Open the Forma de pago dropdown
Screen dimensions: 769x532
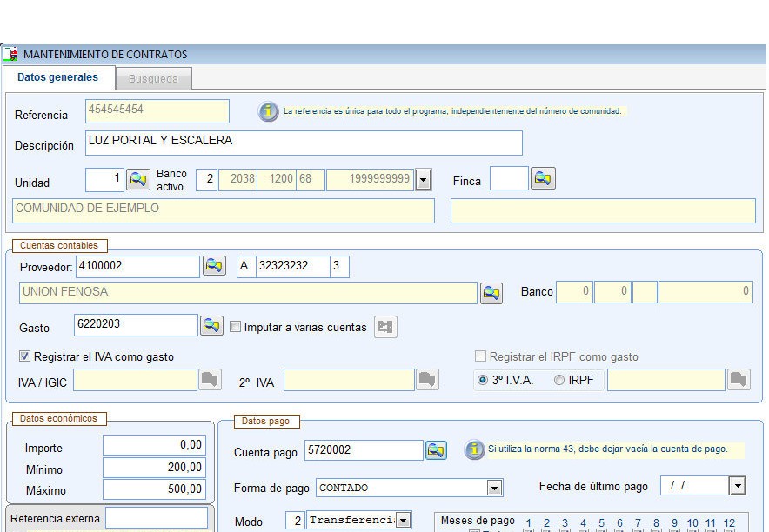point(494,488)
